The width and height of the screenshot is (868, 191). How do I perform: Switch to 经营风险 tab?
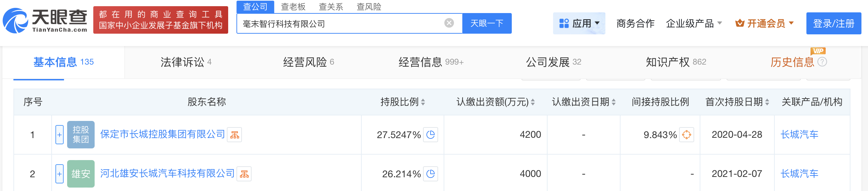click(x=308, y=62)
